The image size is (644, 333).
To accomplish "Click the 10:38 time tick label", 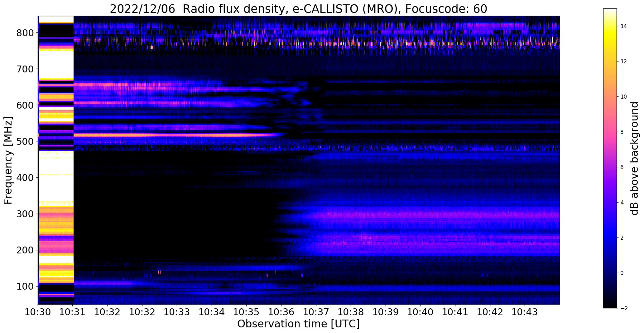I will [351, 312].
